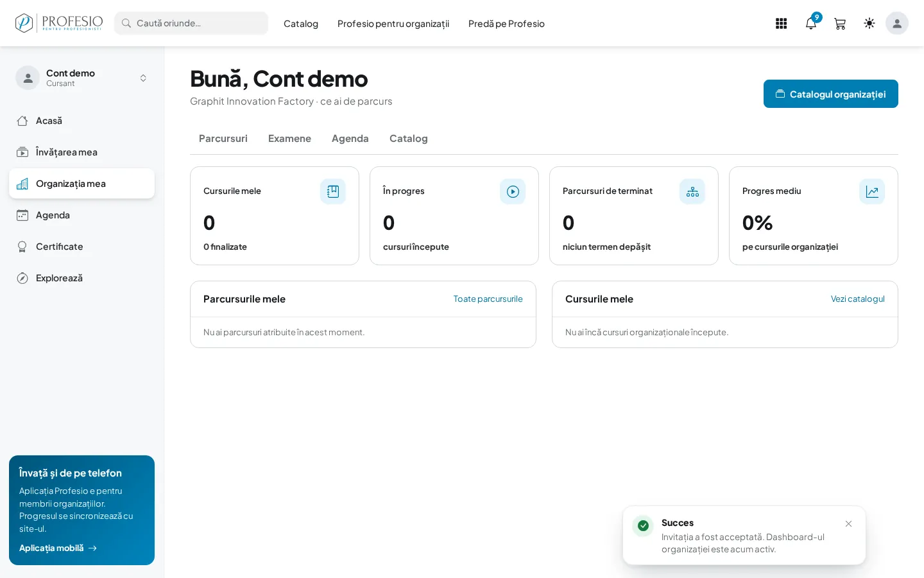Open Explorează in sidebar
Screen dimensions: 924x578
coord(81,278)
